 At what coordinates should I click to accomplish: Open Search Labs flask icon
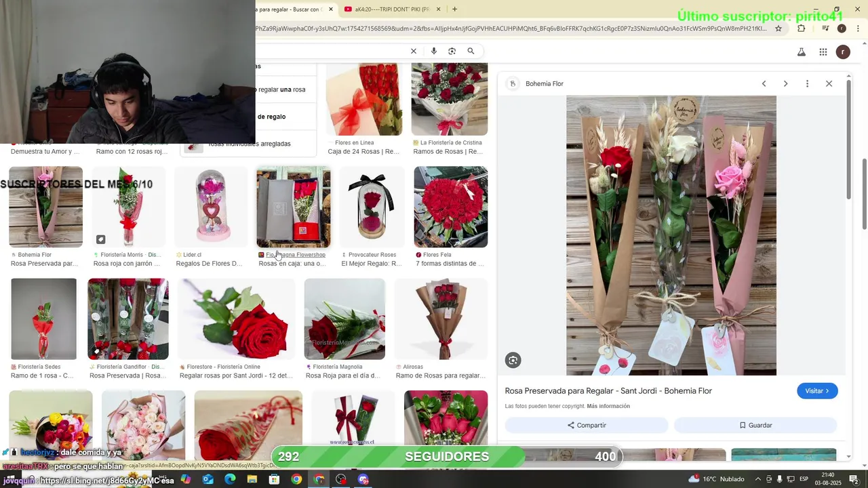801,52
